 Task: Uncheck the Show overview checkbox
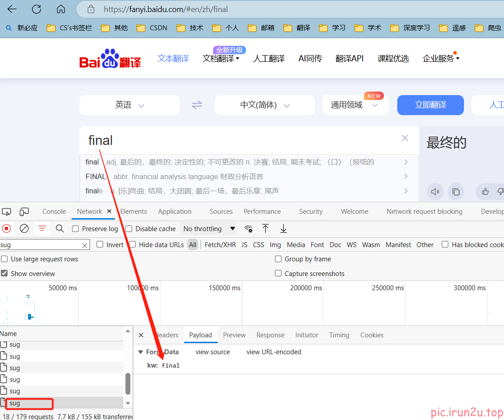(4, 273)
